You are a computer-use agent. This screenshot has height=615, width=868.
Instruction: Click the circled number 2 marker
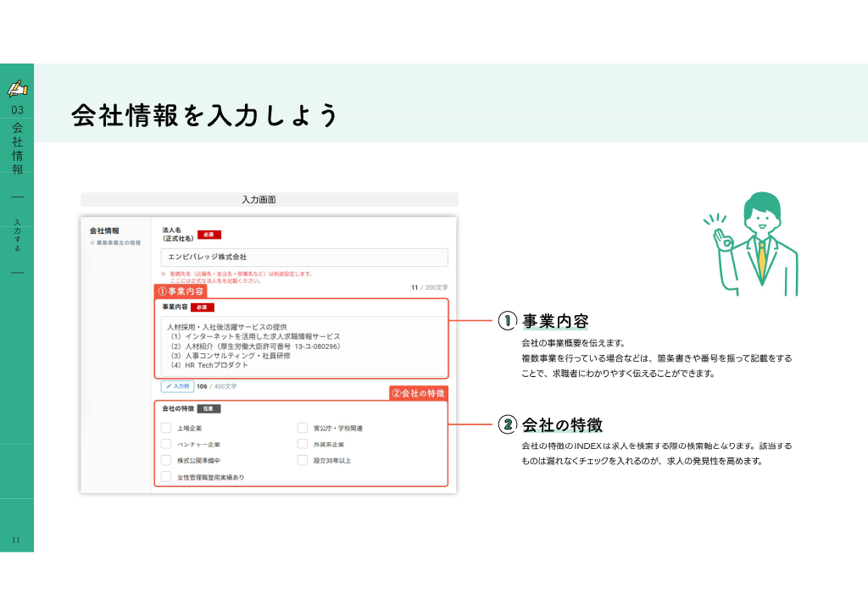(x=507, y=424)
